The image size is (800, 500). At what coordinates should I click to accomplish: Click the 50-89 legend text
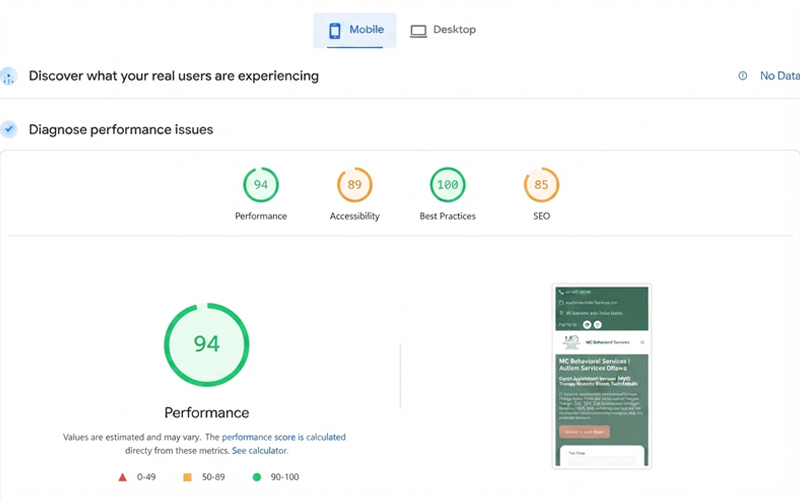tap(213, 477)
